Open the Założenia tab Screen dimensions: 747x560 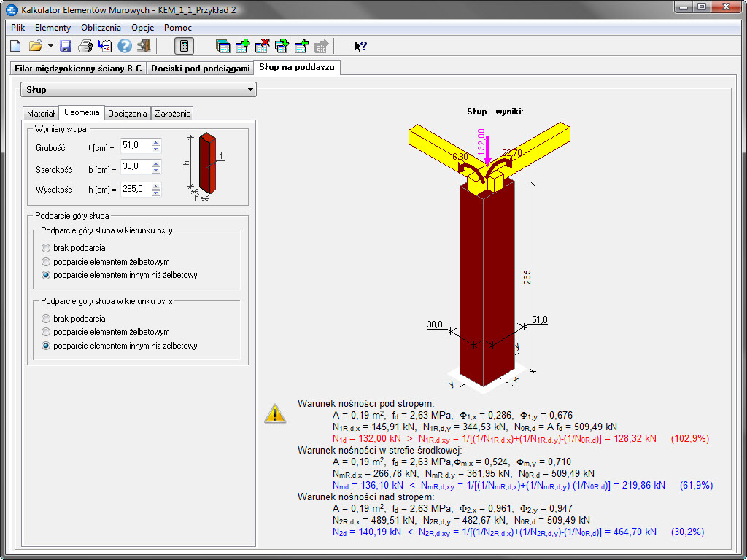[x=173, y=114]
